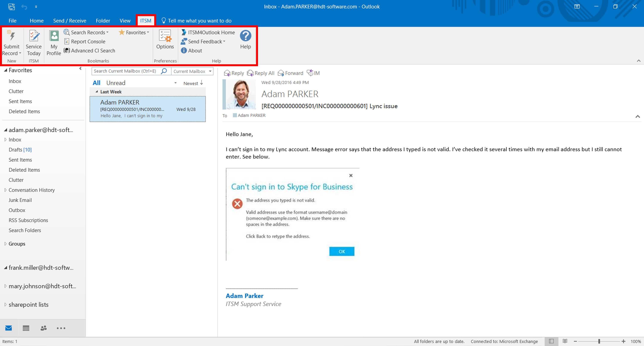644x346 pixels.
Task: Expand sharepoint lists node
Action: click(x=5, y=304)
